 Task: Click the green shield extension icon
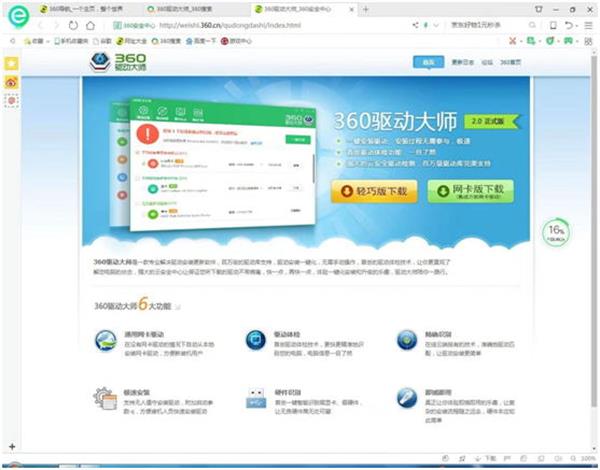[x=549, y=41]
